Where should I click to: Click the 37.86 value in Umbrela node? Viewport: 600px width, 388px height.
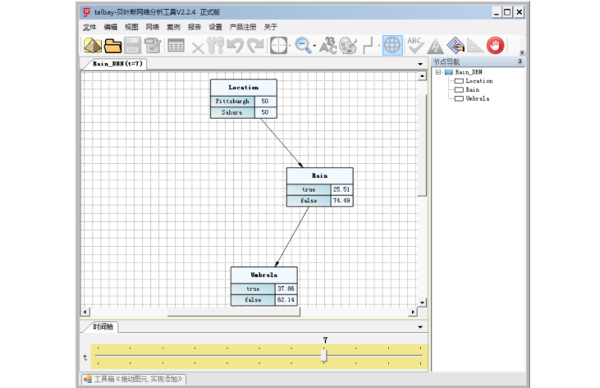point(285,289)
